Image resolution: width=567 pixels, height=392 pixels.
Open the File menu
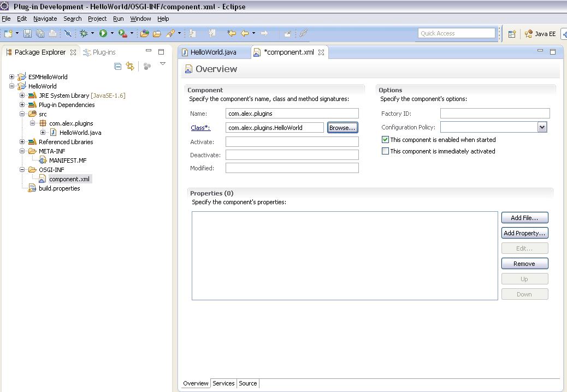point(6,19)
